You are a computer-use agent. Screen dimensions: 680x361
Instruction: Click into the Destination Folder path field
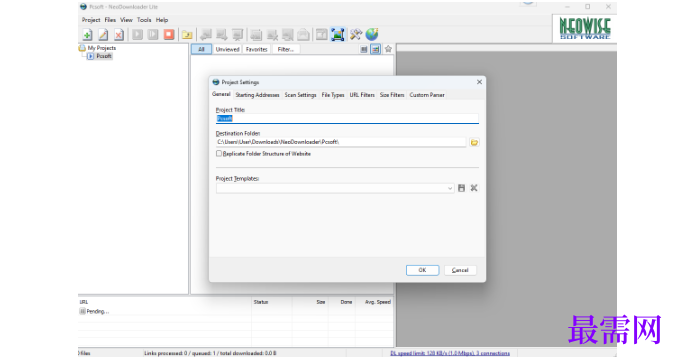(x=340, y=142)
